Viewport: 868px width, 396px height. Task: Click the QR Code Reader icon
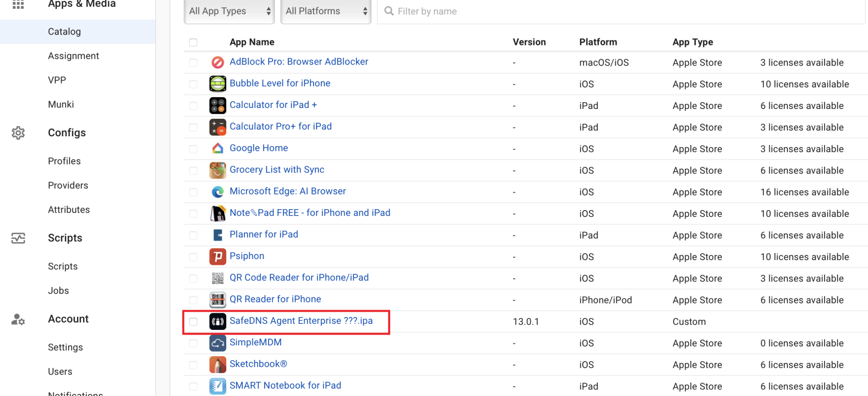[218, 278]
